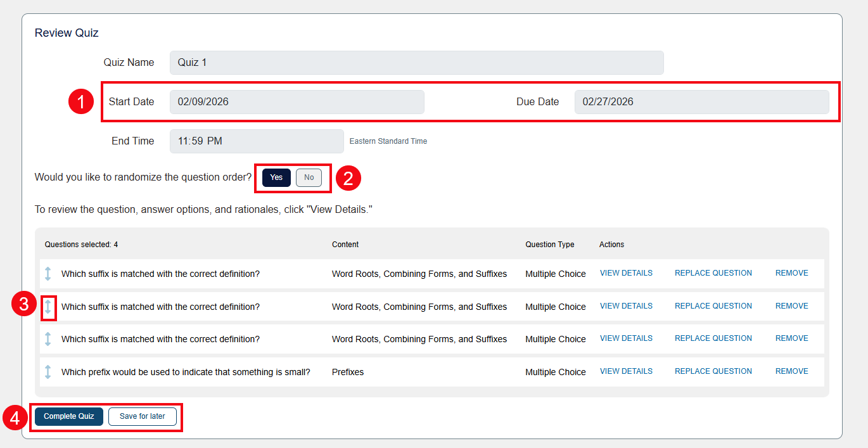Click the Due Date field
The image size is (868, 448).
click(x=702, y=101)
